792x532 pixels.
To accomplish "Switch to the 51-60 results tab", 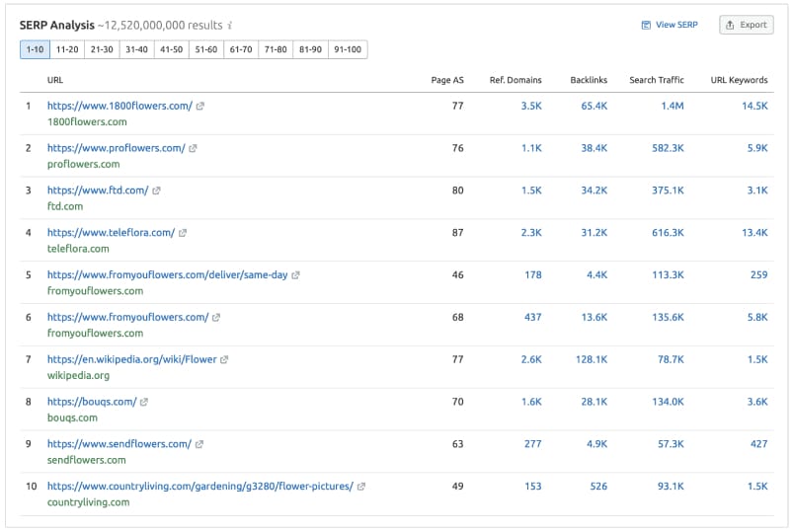I will click(206, 49).
